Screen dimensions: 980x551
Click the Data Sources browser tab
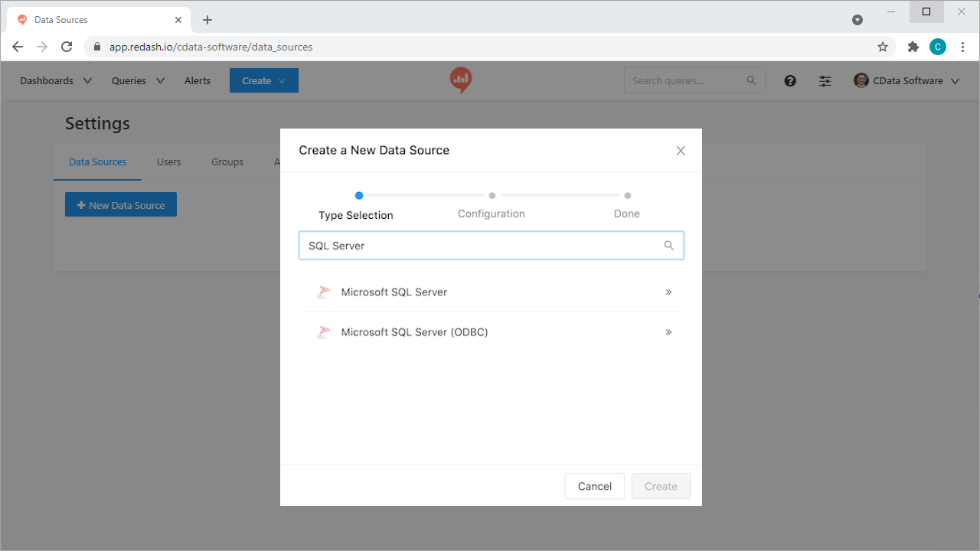(x=98, y=20)
